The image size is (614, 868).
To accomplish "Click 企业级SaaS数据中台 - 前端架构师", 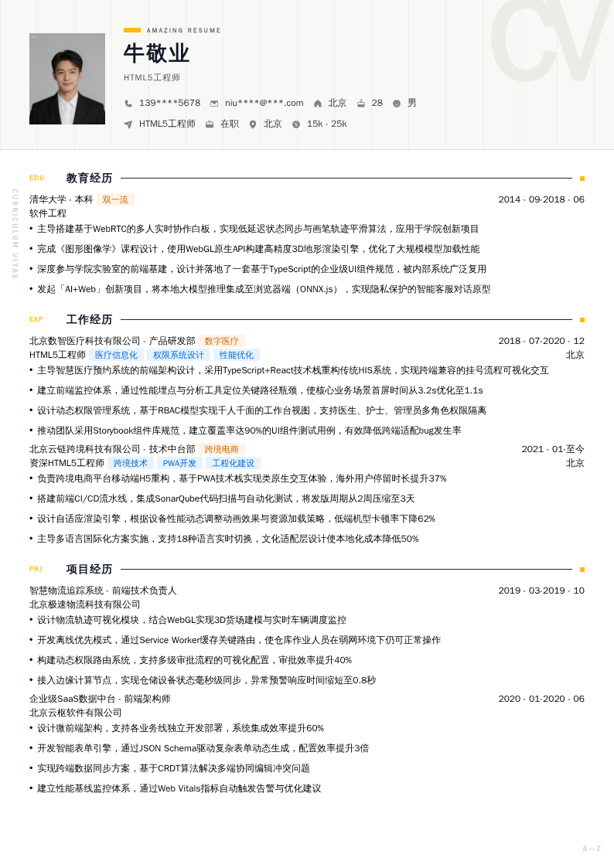I will click(x=100, y=699).
